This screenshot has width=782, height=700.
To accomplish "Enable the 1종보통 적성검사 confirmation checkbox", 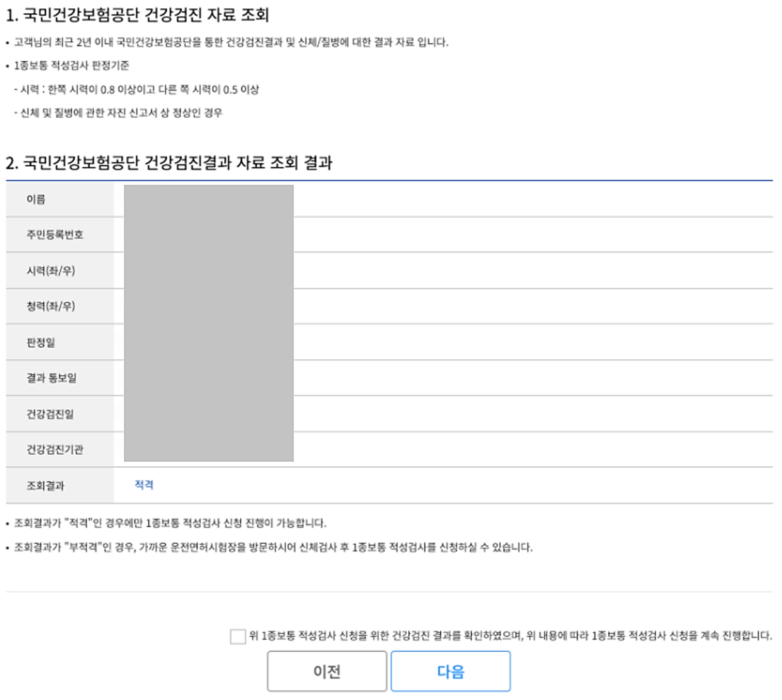I will (x=236, y=636).
